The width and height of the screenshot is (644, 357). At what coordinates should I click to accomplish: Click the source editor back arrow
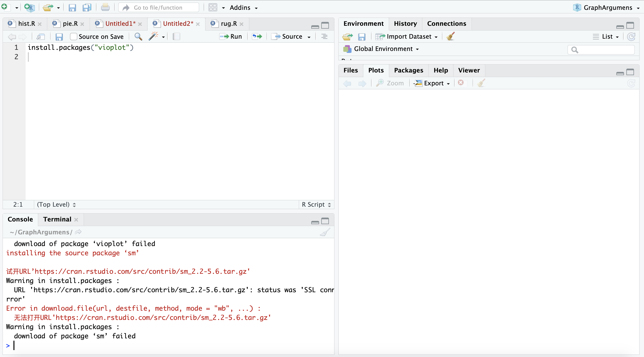pyautogui.click(x=12, y=37)
